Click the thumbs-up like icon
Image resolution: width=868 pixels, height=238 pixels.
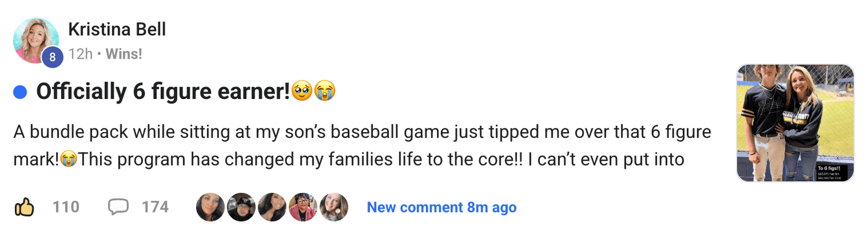click(x=24, y=207)
